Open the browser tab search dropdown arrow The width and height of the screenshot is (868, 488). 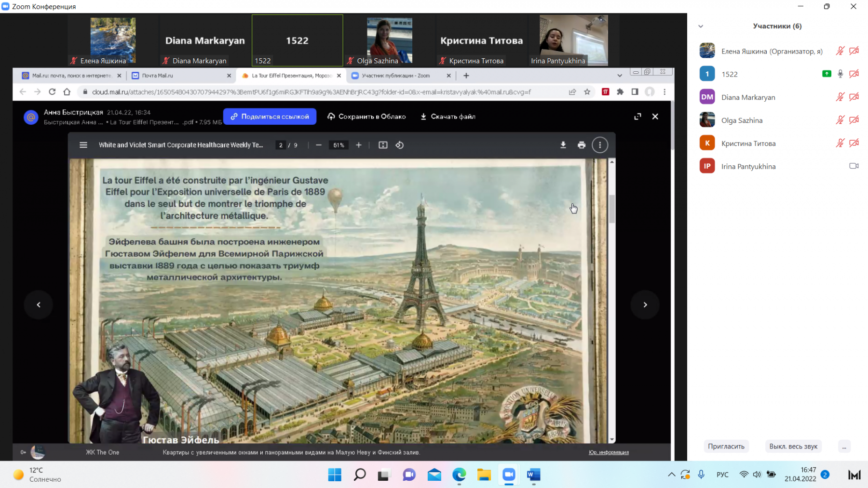pos(620,76)
